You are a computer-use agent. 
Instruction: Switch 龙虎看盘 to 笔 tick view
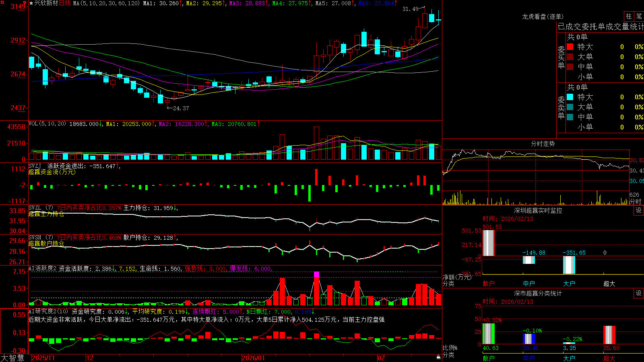point(639,16)
